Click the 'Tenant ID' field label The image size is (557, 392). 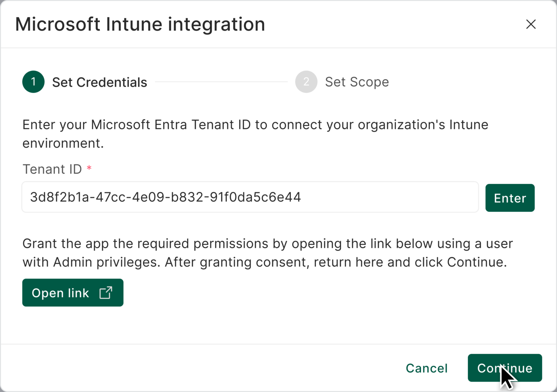[52, 169]
